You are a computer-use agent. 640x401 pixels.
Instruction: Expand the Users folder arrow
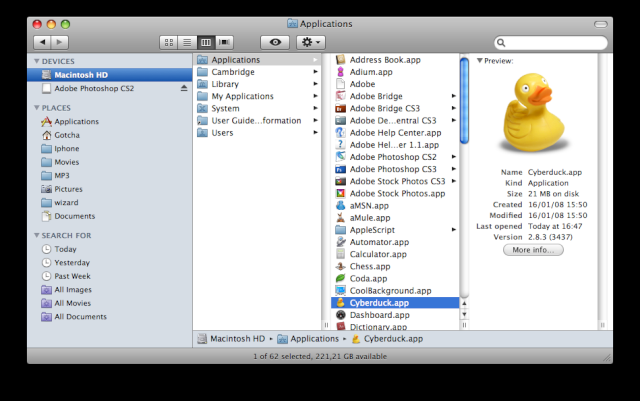coord(316,133)
